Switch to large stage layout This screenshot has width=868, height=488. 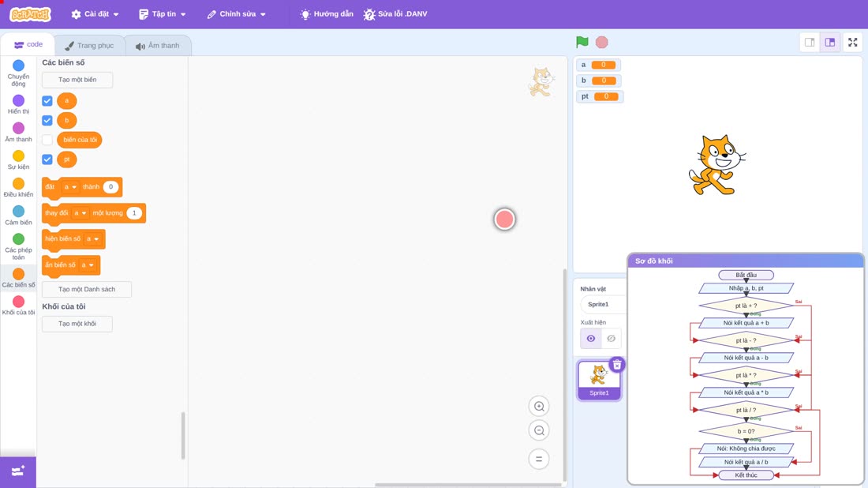830,42
